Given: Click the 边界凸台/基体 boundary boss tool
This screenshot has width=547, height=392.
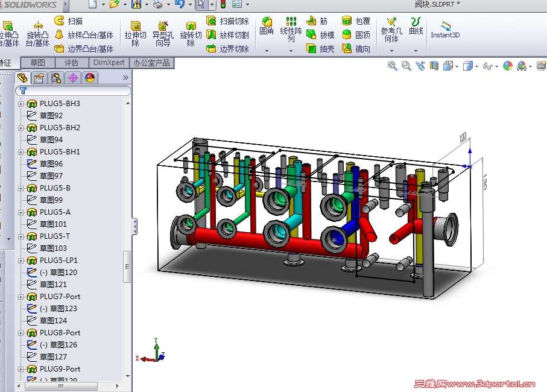Looking at the screenshot, I should tap(84, 48).
